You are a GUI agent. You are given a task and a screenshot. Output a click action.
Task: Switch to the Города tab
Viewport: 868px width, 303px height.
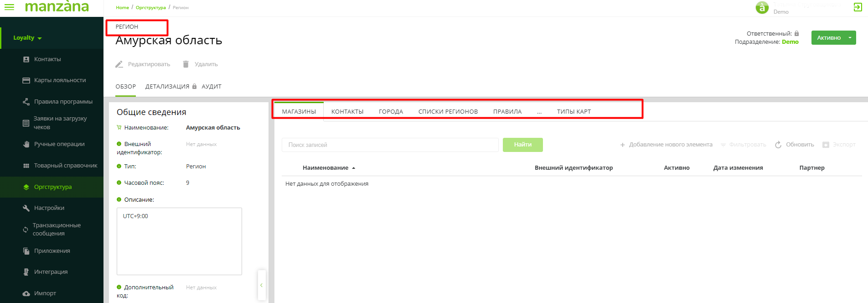391,112
